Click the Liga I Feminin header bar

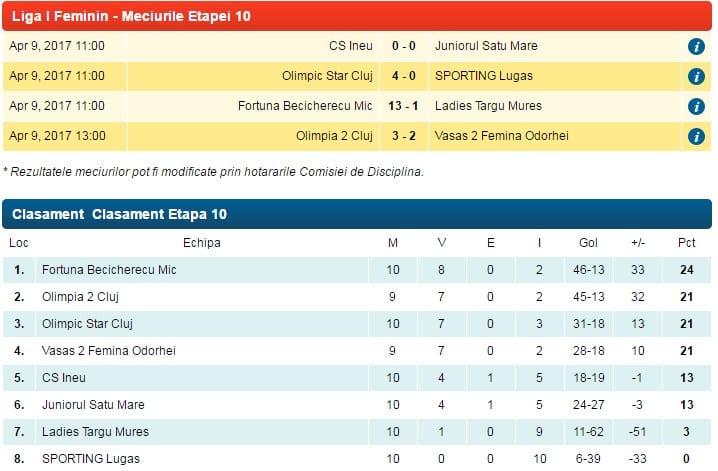357,16
